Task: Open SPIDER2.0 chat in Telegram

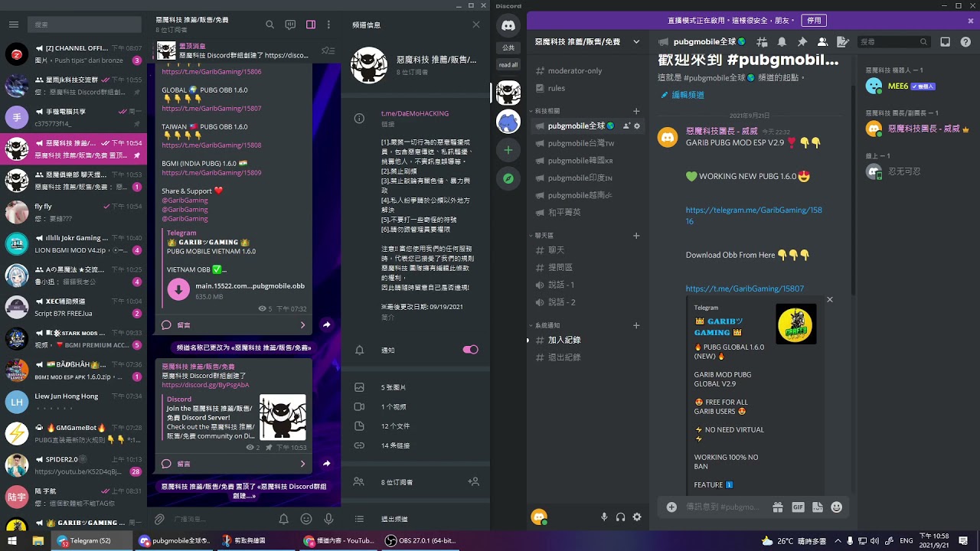Action: click(73, 465)
